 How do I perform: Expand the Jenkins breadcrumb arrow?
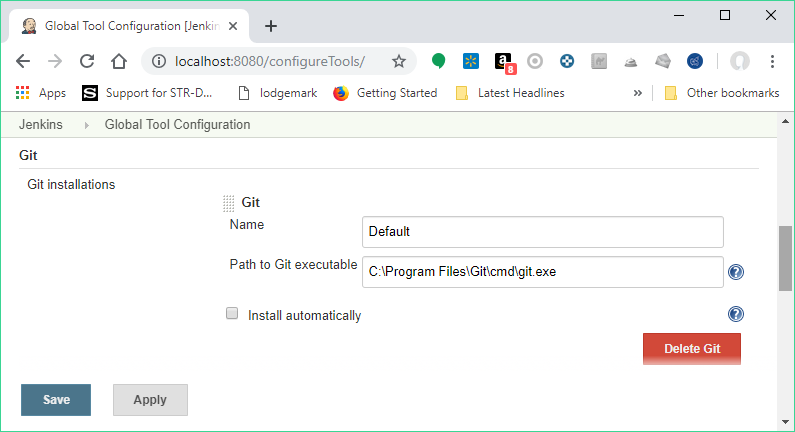point(86,125)
